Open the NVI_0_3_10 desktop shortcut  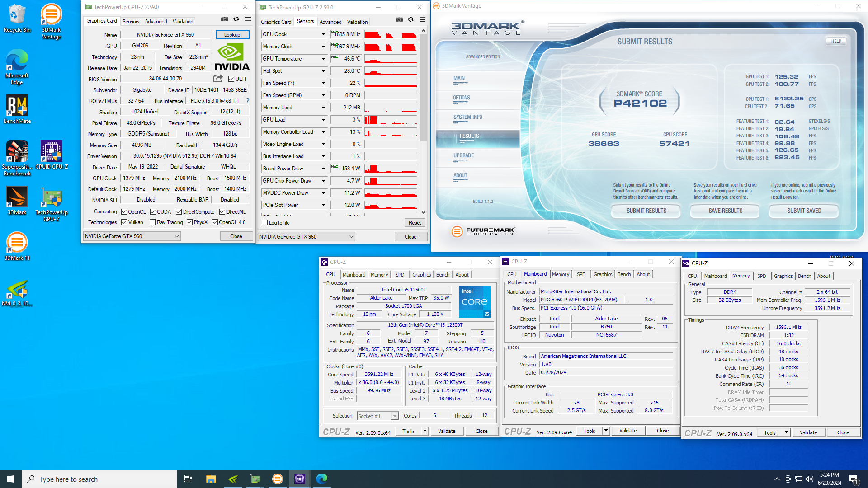pyautogui.click(x=17, y=293)
